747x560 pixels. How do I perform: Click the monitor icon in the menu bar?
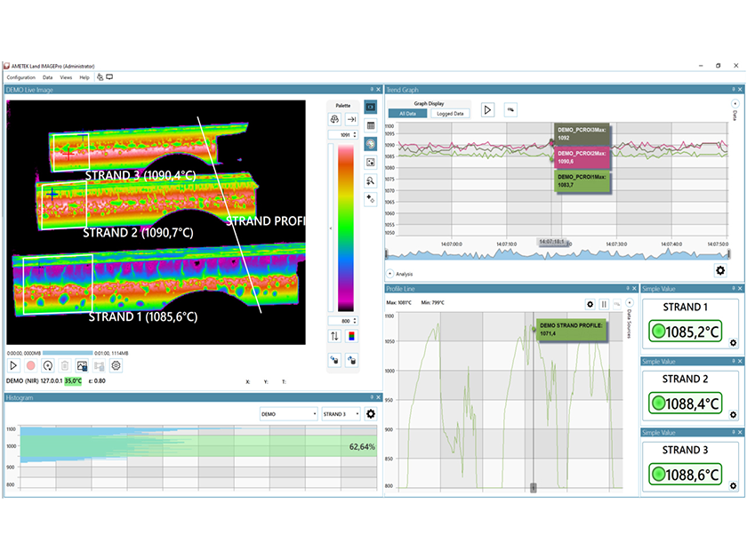[109, 76]
